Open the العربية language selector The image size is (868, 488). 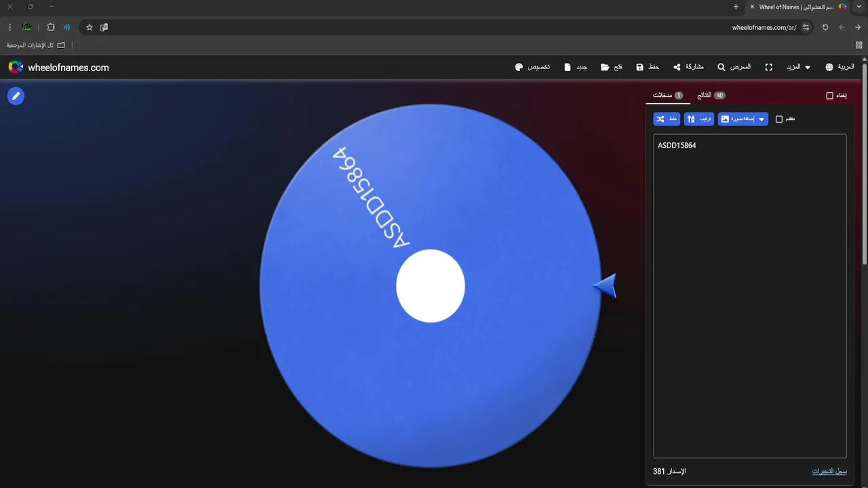pos(840,67)
